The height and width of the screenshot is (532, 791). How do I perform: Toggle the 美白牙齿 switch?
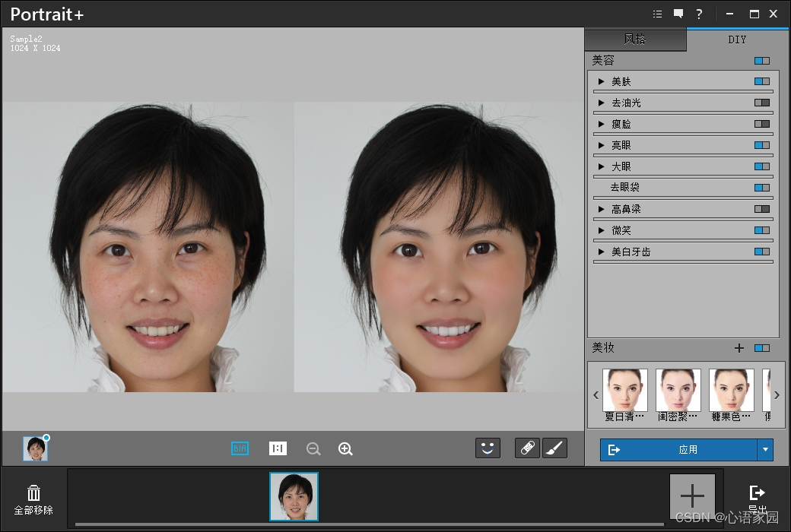[x=762, y=252]
